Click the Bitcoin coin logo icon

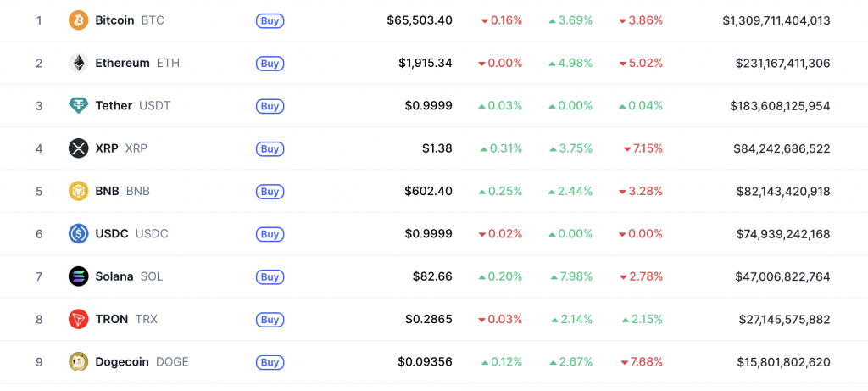tap(78, 20)
